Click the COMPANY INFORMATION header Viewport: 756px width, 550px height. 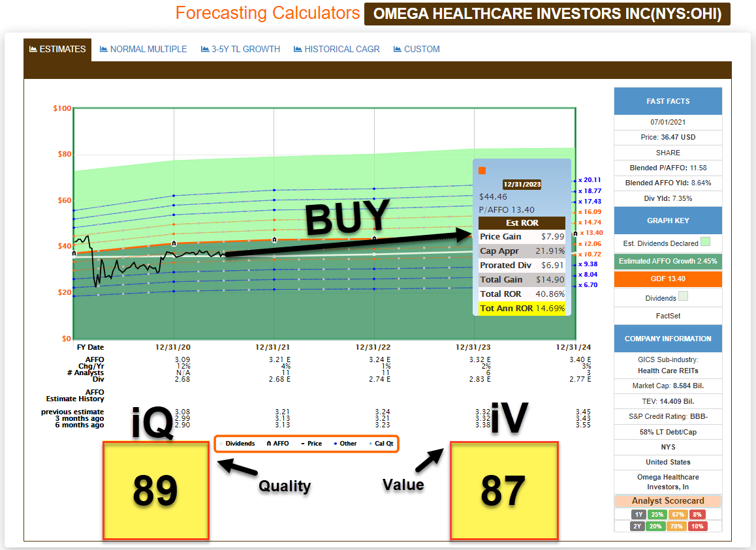(668, 339)
